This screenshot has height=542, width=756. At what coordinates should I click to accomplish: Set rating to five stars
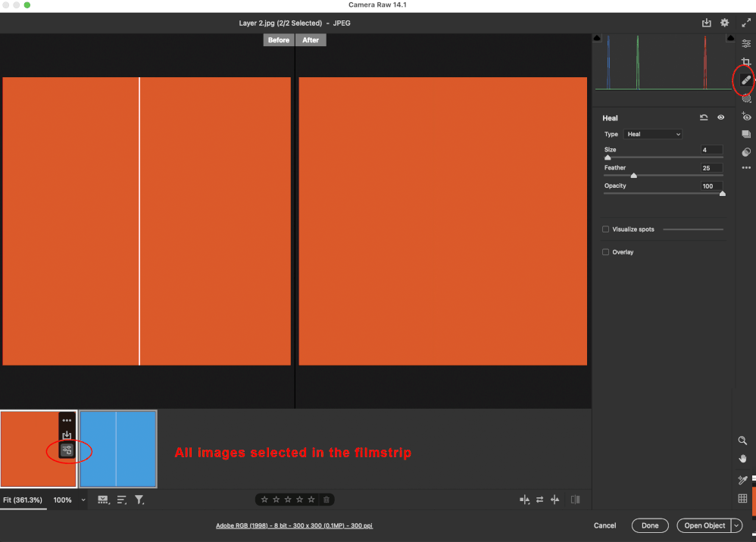click(x=311, y=500)
